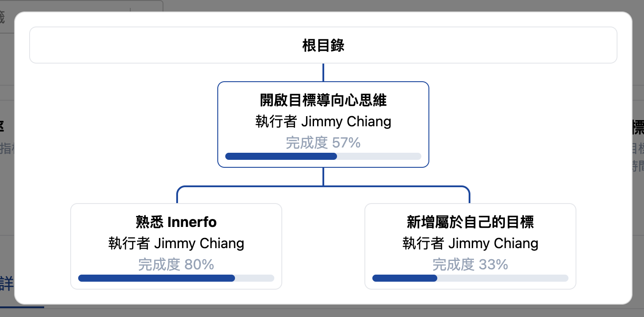Select the 根目錄 root node card

tap(323, 45)
